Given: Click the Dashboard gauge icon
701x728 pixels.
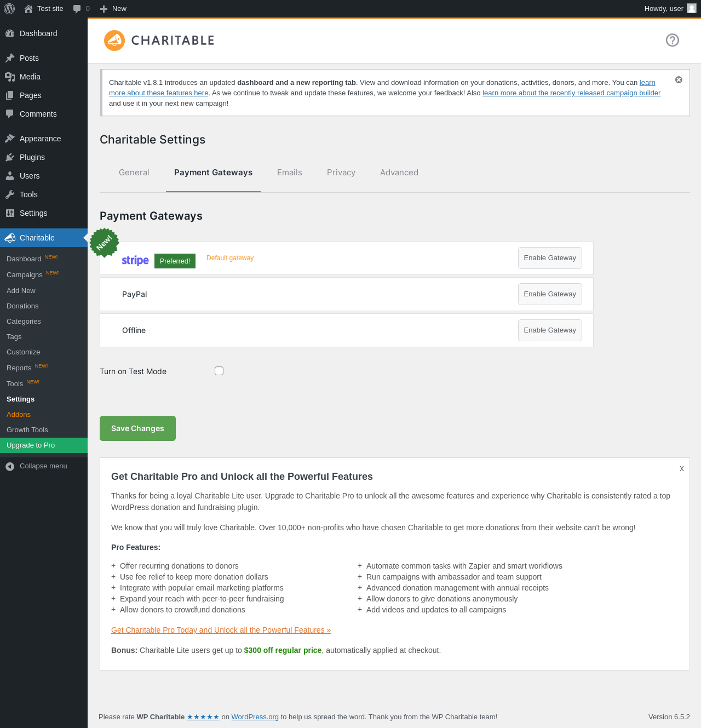Looking at the screenshot, I should (x=10, y=33).
